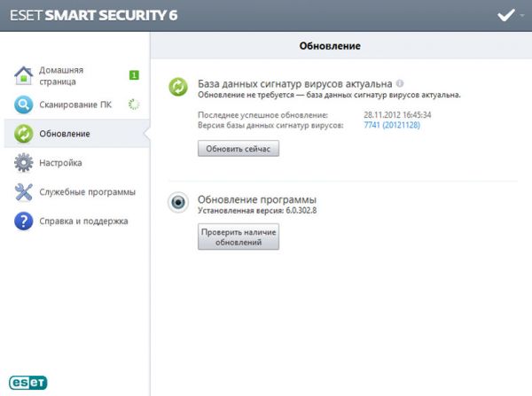Click the large green update status icon
The width and height of the screenshot is (532, 396).
pos(178,87)
